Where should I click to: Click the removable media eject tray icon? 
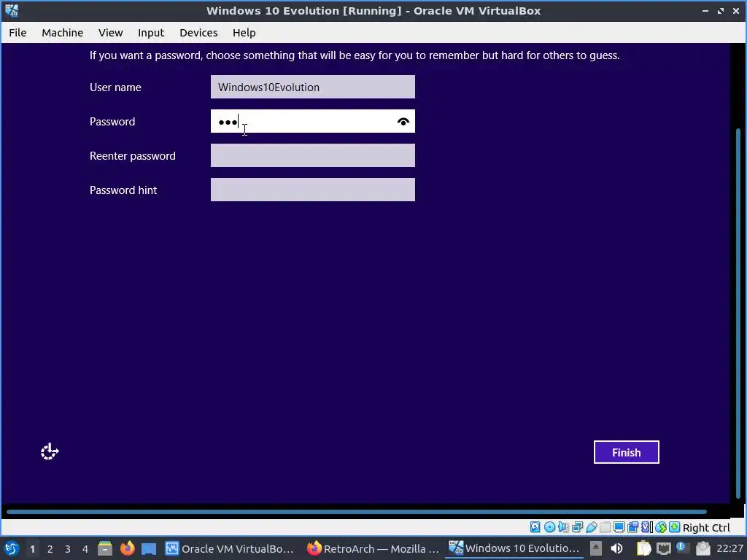(596, 548)
